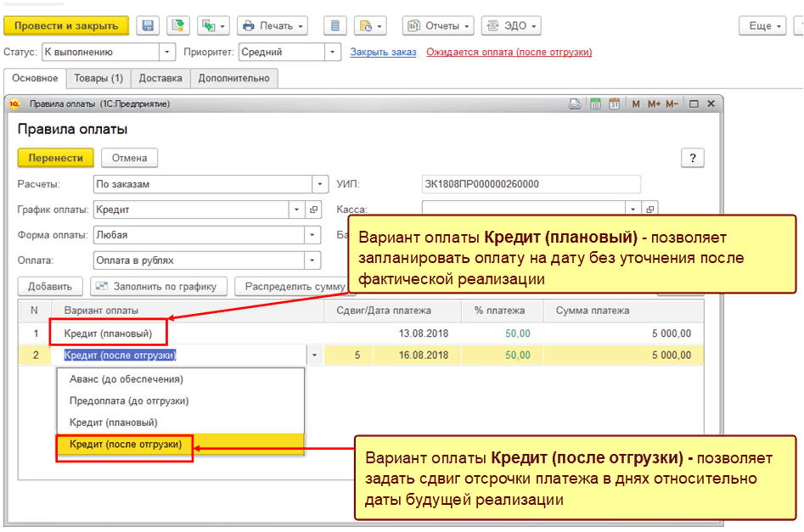804x532 pixels.
Task: Click the Заполнить по графику button
Action: 160,287
